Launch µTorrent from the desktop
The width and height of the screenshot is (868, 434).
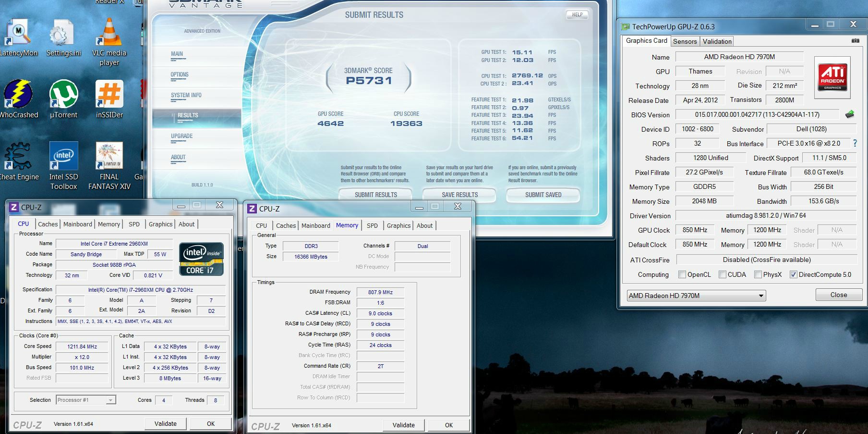(63, 99)
